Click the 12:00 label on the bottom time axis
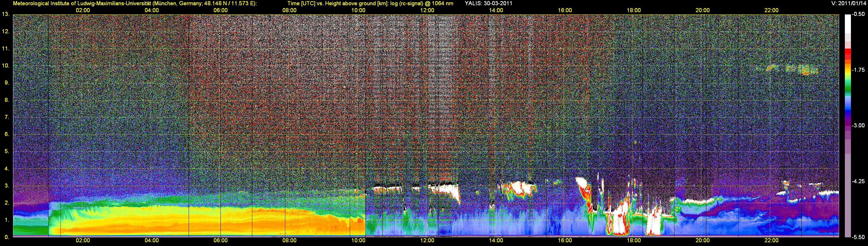Image resolution: width=868 pixels, height=246 pixels. (x=427, y=241)
